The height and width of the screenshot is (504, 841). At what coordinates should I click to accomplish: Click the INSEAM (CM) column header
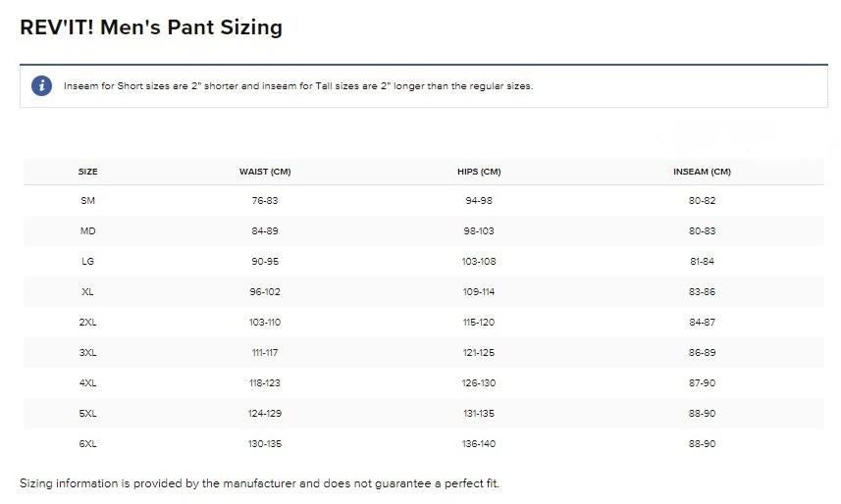click(x=702, y=172)
